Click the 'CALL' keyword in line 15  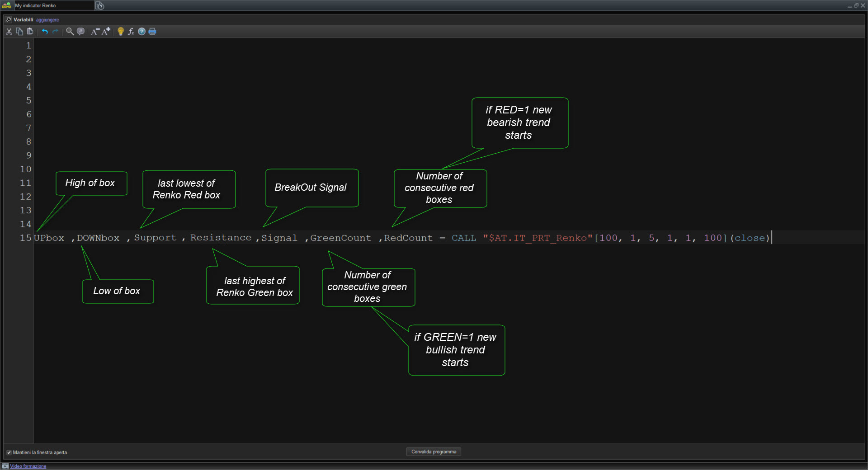[x=464, y=238]
